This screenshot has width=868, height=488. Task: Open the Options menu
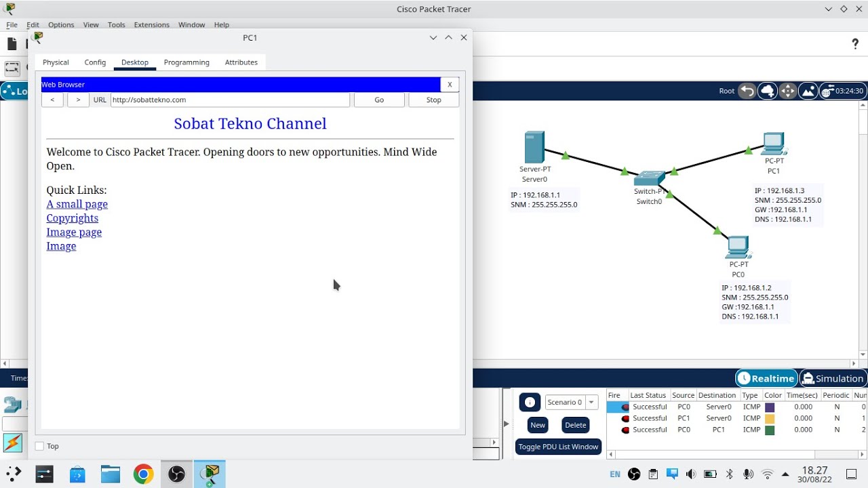point(61,24)
